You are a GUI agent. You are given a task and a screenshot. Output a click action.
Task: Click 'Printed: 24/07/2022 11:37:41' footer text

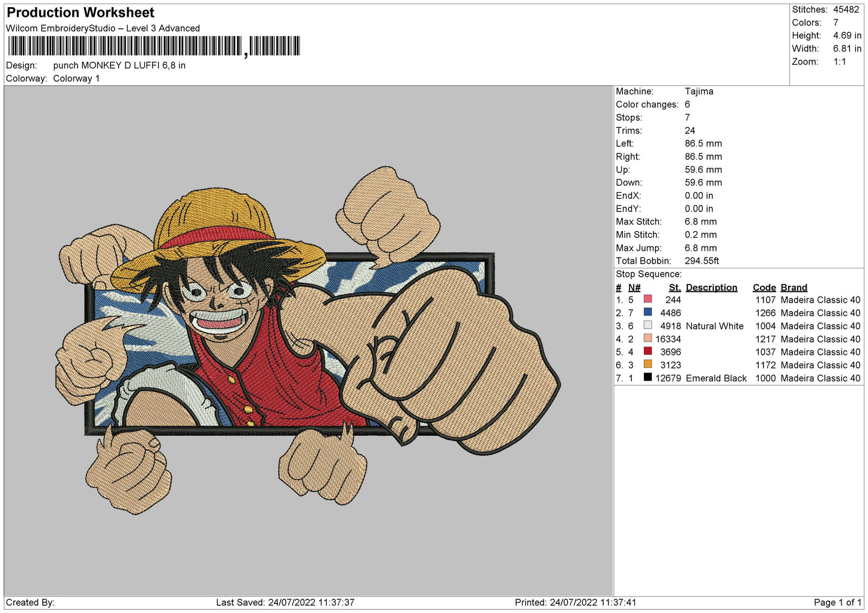(x=575, y=602)
